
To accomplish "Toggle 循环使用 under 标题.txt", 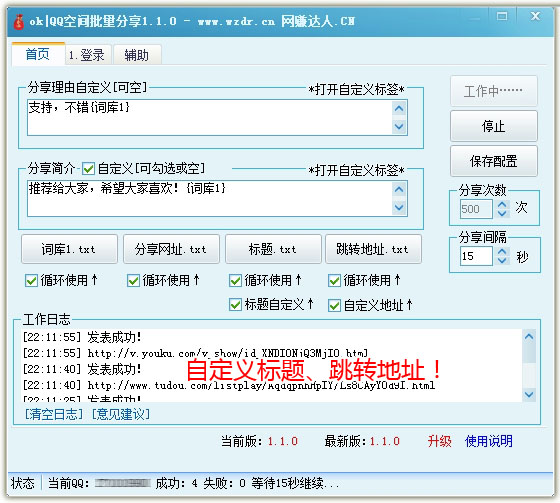I will click(x=235, y=280).
